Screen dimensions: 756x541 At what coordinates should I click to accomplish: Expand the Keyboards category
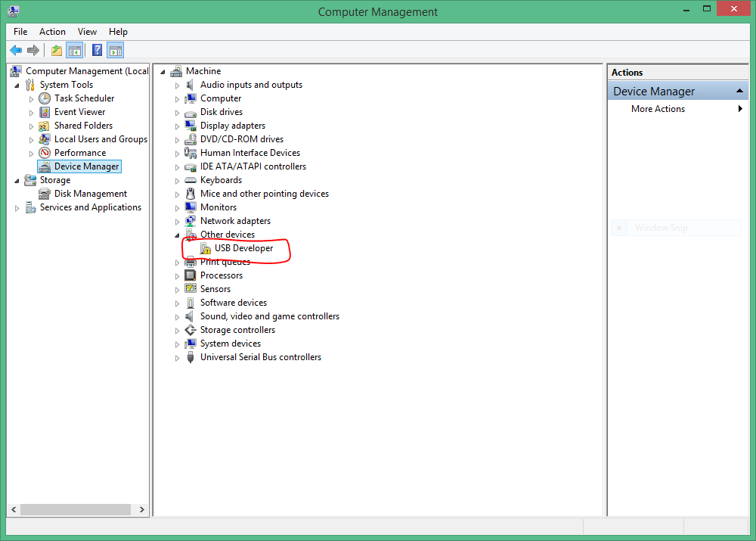pos(177,181)
